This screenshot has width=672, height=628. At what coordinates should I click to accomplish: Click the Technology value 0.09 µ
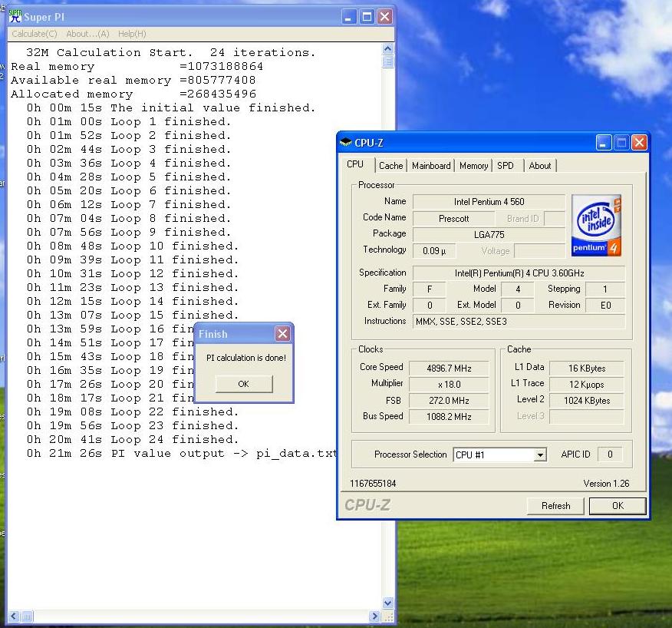pyautogui.click(x=433, y=251)
